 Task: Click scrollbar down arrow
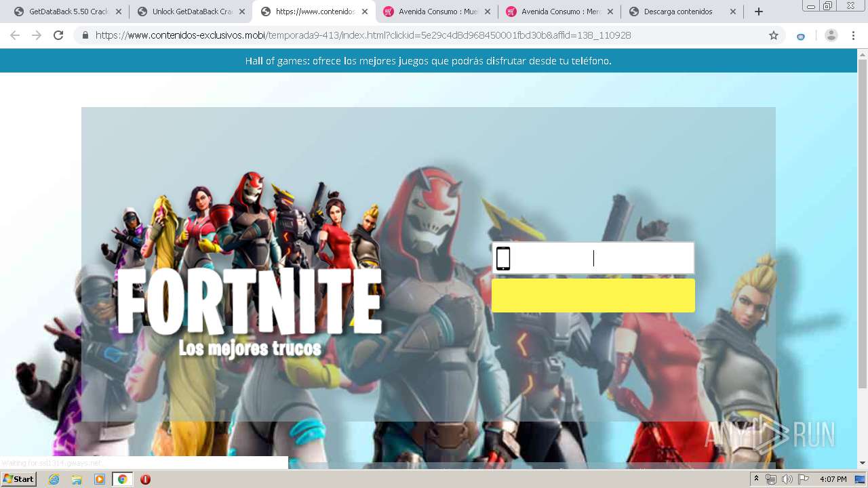pyautogui.click(x=863, y=463)
